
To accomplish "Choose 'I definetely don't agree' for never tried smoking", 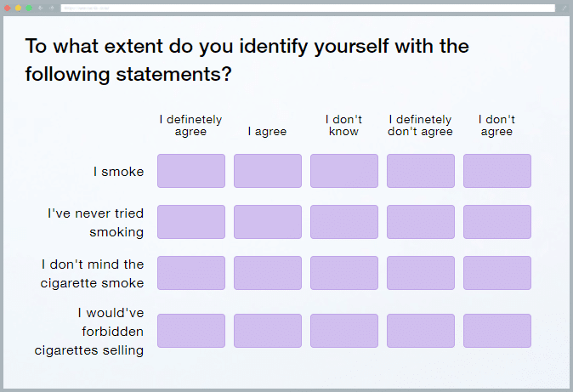I will (421, 222).
